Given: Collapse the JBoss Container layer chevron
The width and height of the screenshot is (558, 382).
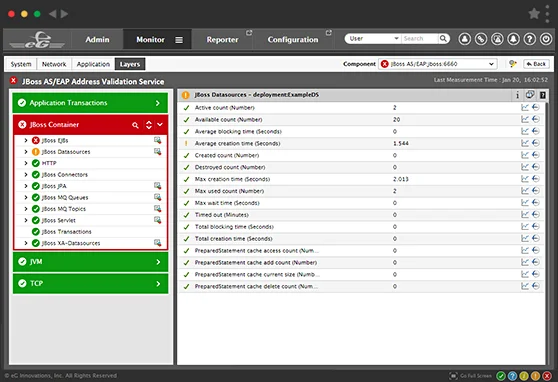Looking at the screenshot, I should pos(160,125).
